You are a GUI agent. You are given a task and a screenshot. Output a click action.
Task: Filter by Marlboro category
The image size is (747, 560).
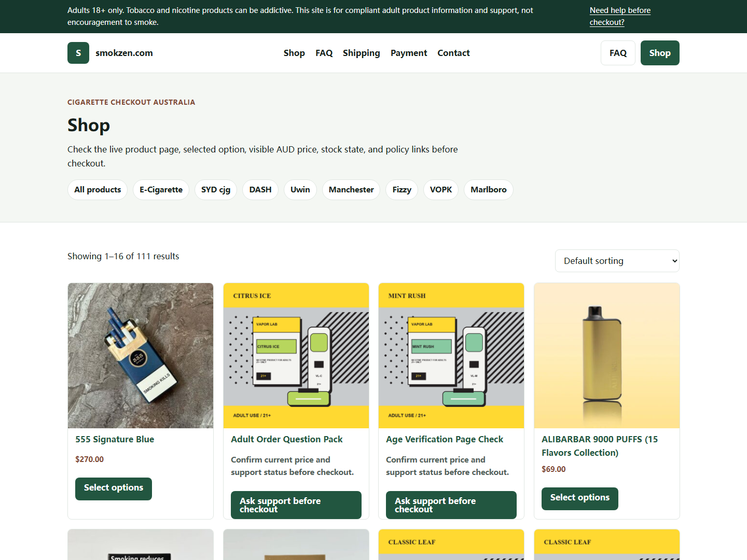tap(489, 190)
